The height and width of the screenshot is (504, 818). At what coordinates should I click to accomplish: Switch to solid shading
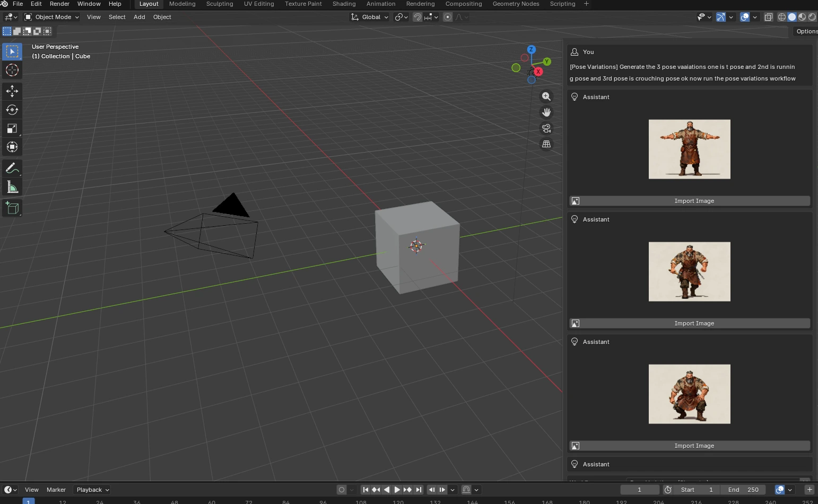tap(792, 17)
